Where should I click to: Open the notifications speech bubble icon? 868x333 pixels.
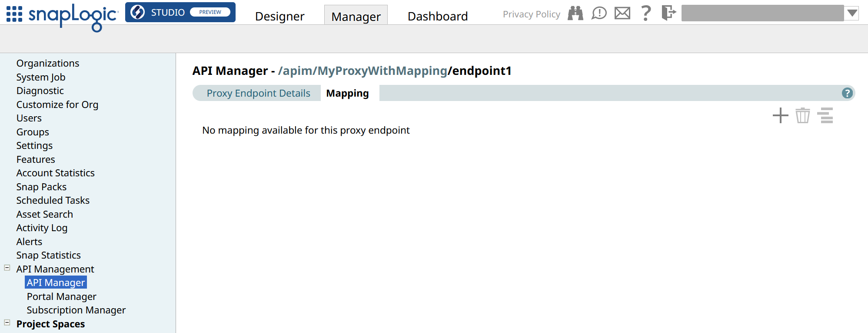[599, 13]
